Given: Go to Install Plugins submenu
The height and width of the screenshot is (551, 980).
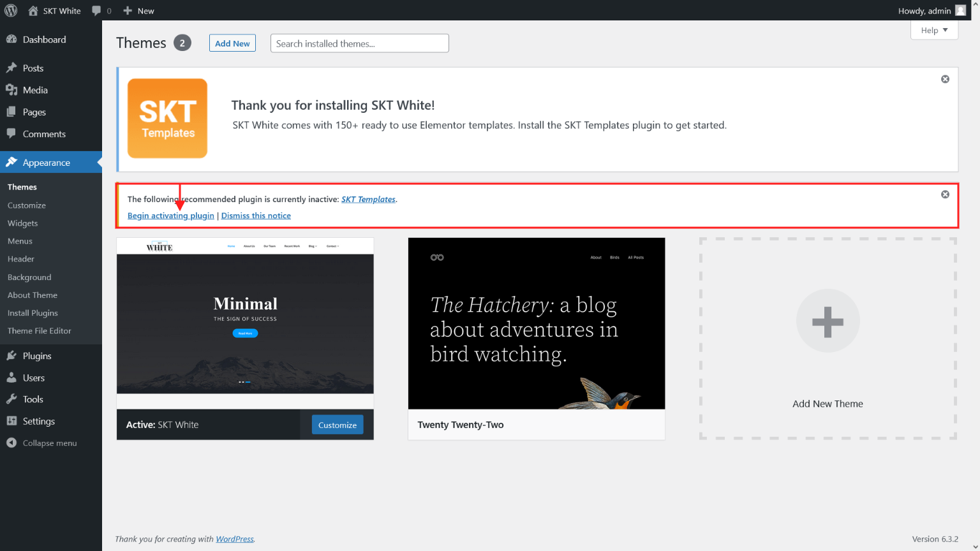Looking at the screenshot, I should click(x=33, y=313).
